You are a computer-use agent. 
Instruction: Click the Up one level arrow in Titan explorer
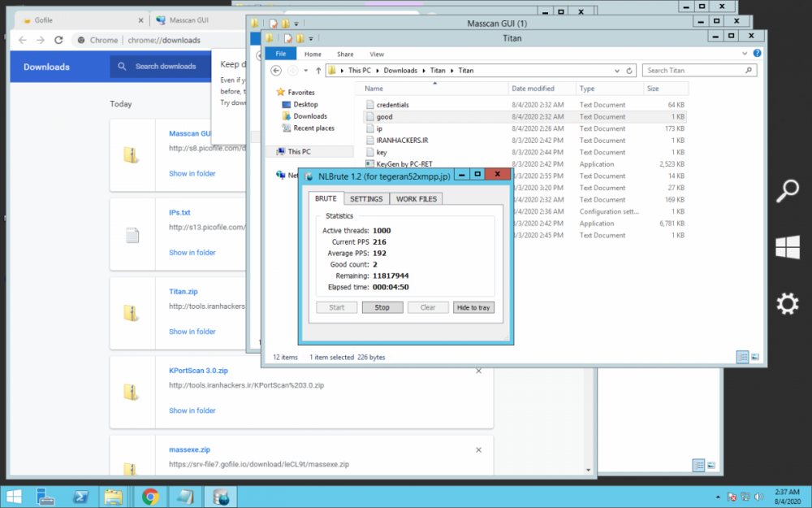318,71
